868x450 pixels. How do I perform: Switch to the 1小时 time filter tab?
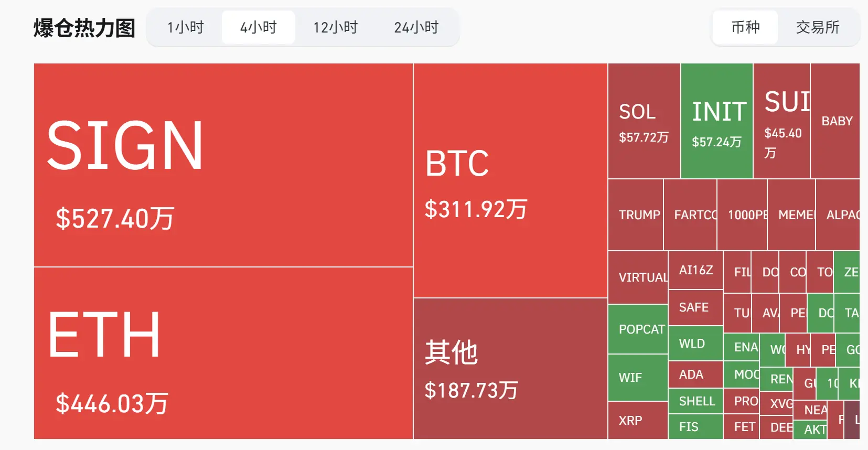click(x=185, y=27)
